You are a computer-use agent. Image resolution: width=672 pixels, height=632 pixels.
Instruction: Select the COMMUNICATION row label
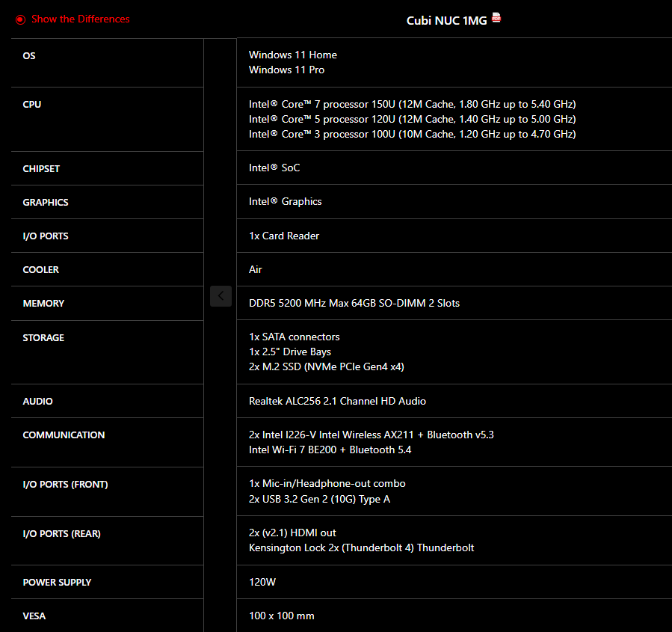pyautogui.click(x=64, y=435)
